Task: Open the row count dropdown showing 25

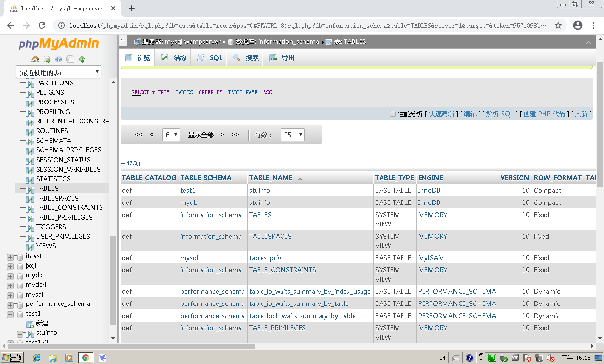Action: pos(293,135)
